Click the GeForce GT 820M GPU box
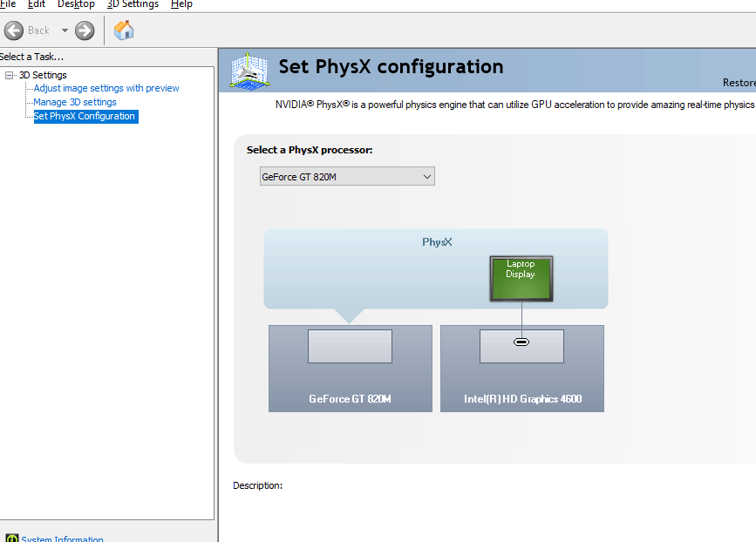 pyautogui.click(x=350, y=369)
